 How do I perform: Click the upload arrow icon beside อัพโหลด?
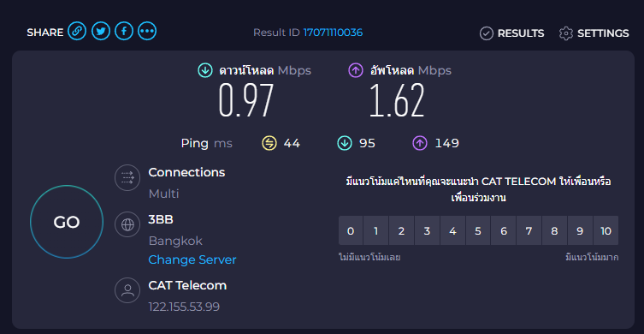[356, 71]
